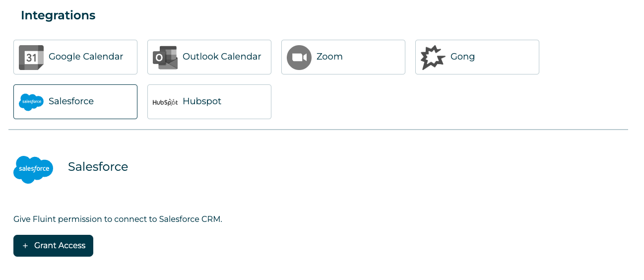This screenshot has width=644, height=280.
Task: Click empty area inside the Gong card
Action: coord(506,57)
